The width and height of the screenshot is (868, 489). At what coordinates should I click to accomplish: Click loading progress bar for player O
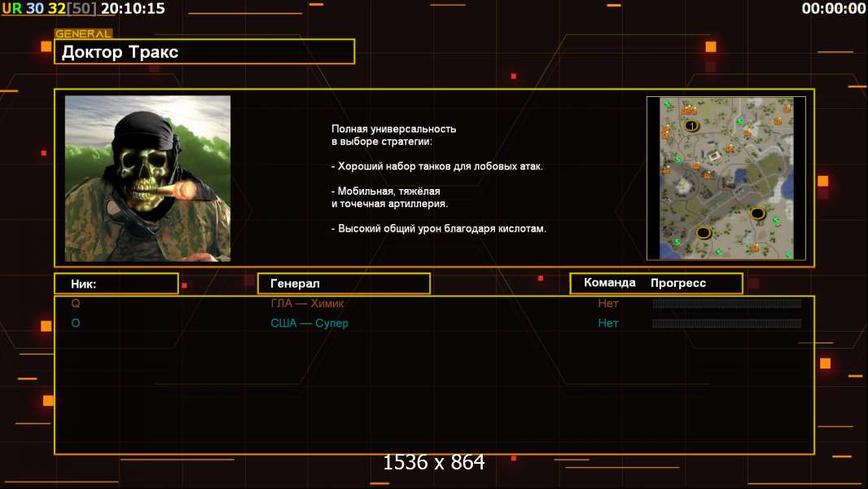coord(727,324)
